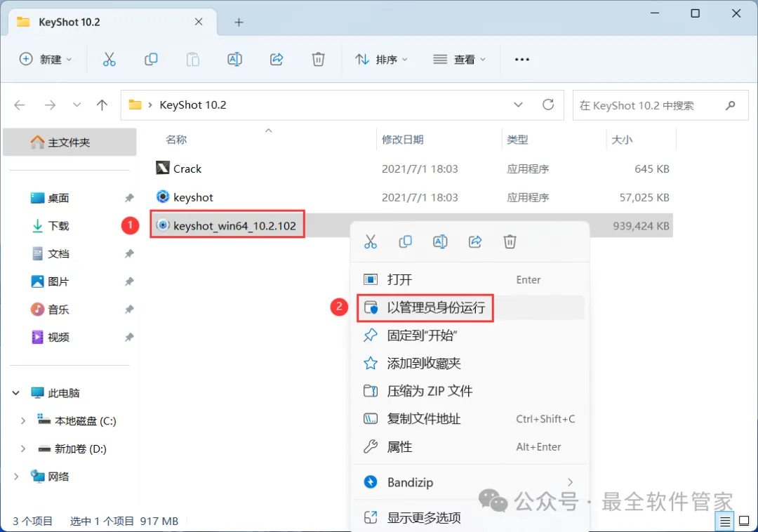Image resolution: width=758 pixels, height=532 pixels.
Task: Collapse the 此电脑 tree node
Action: click(x=16, y=393)
